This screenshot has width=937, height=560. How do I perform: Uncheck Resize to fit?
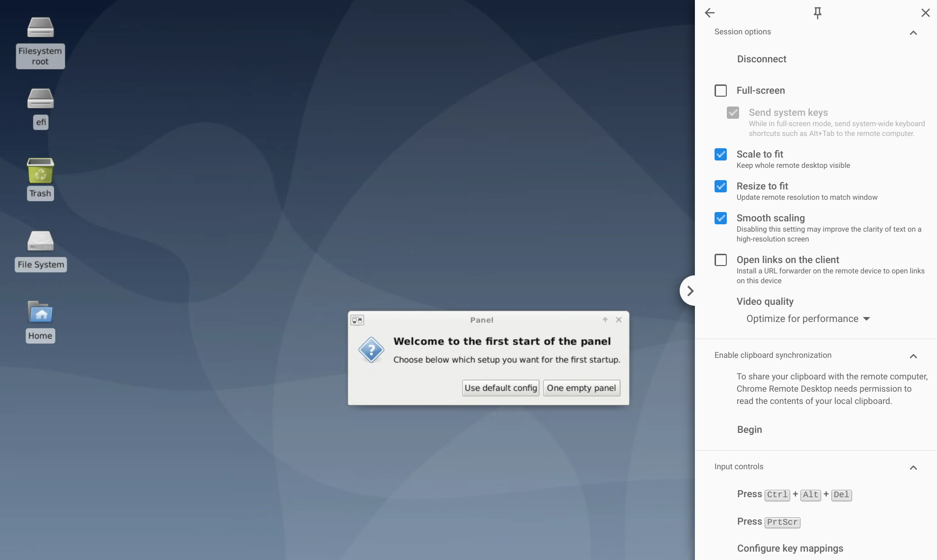pyautogui.click(x=720, y=186)
